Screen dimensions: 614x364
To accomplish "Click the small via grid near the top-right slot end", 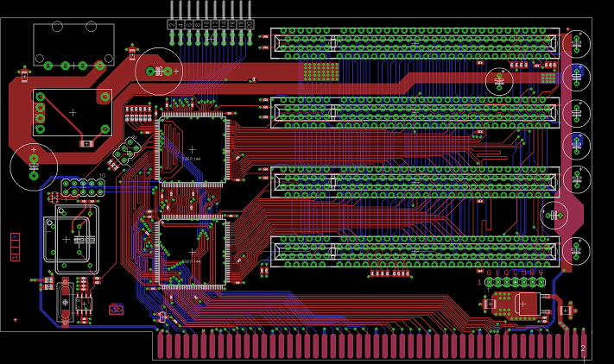I will click(x=548, y=78).
